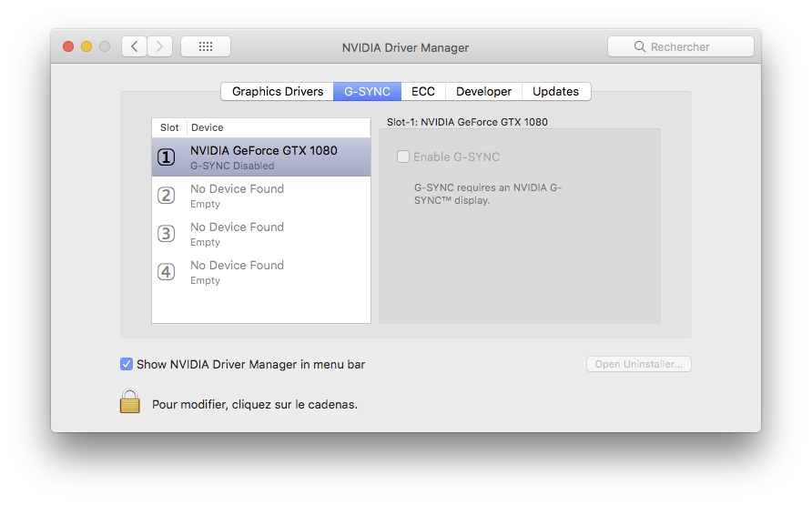Click the magnifier icon in search field
This screenshot has width=812, height=505.
point(640,46)
